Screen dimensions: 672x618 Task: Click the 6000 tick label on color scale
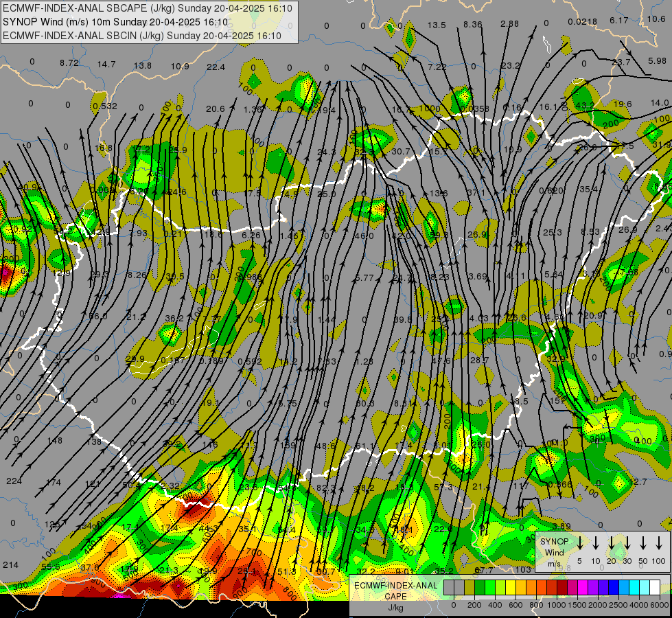660,605
